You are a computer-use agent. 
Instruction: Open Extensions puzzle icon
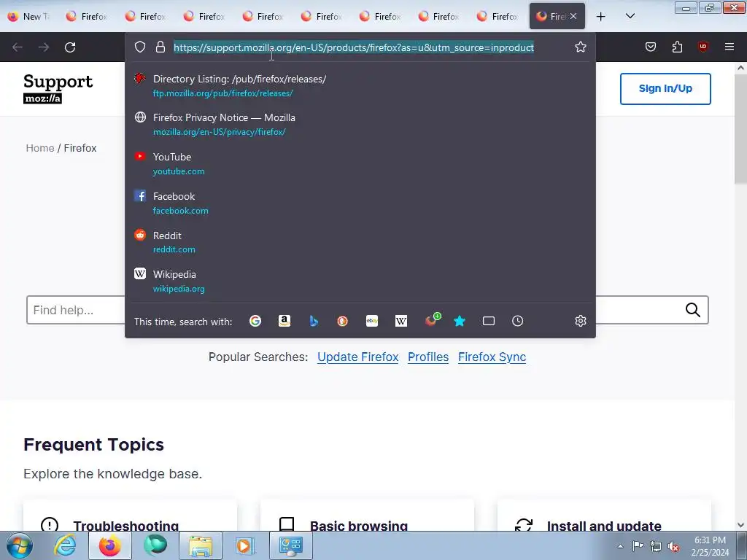[x=677, y=47]
